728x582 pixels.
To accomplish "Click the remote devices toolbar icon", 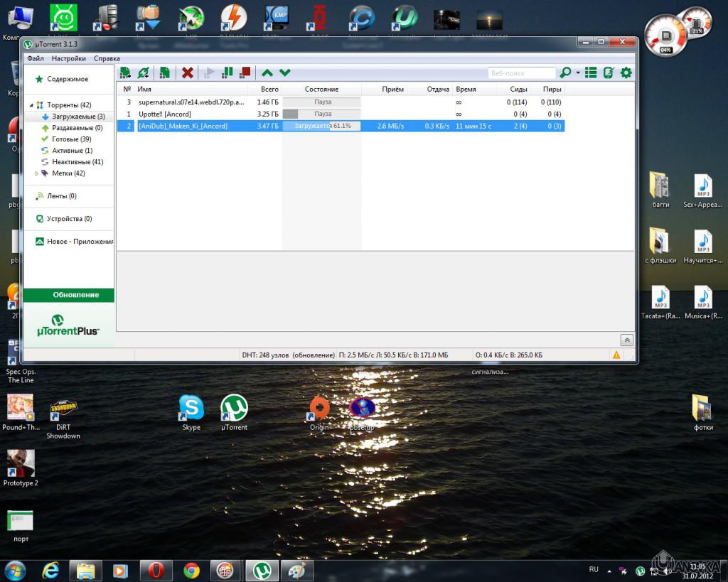I will point(609,72).
